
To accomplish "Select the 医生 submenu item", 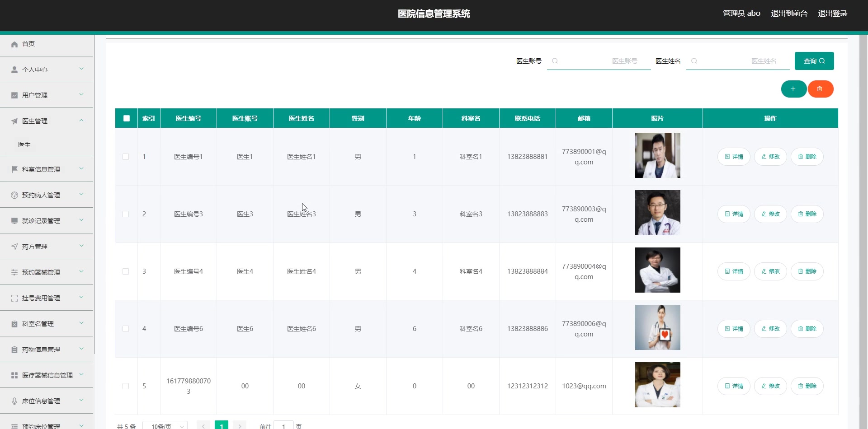I will tap(24, 145).
